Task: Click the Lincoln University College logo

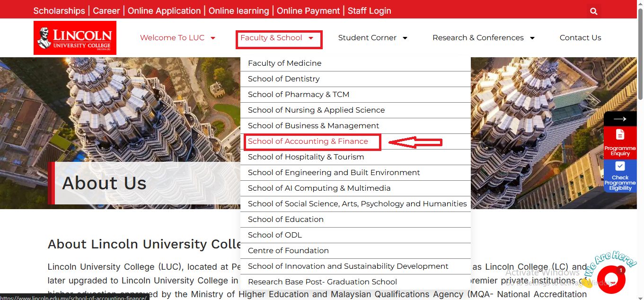Action: 75,38
